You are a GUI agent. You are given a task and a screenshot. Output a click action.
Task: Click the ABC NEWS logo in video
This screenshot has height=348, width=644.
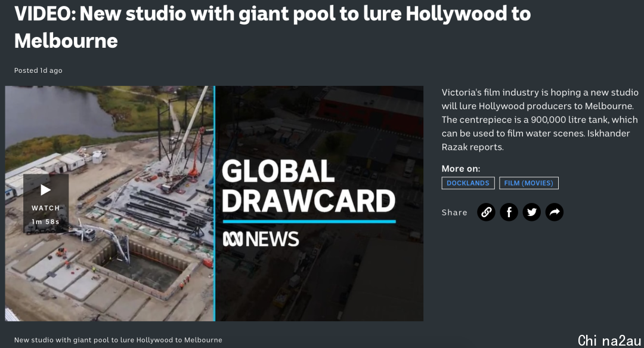(261, 239)
